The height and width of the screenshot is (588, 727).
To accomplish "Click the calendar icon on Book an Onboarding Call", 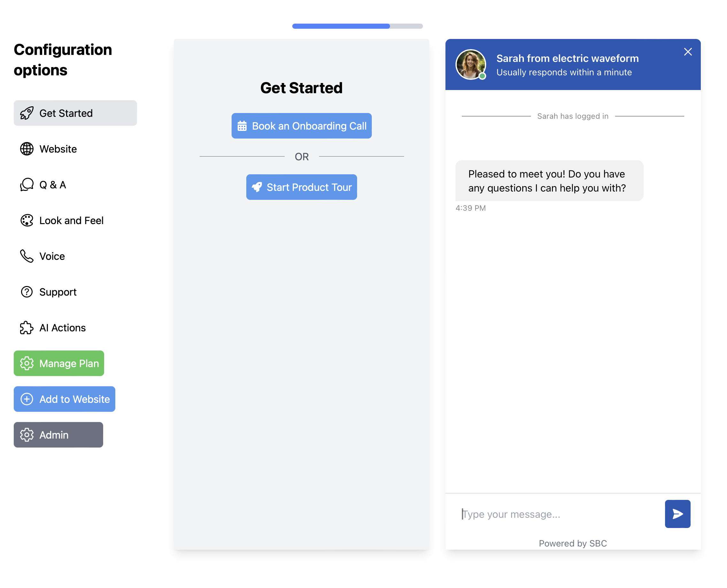I will pyautogui.click(x=242, y=126).
